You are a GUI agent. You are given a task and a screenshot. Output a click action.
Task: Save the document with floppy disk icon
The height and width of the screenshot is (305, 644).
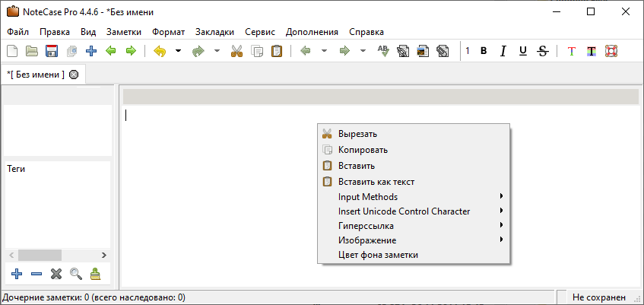coord(52,52)
